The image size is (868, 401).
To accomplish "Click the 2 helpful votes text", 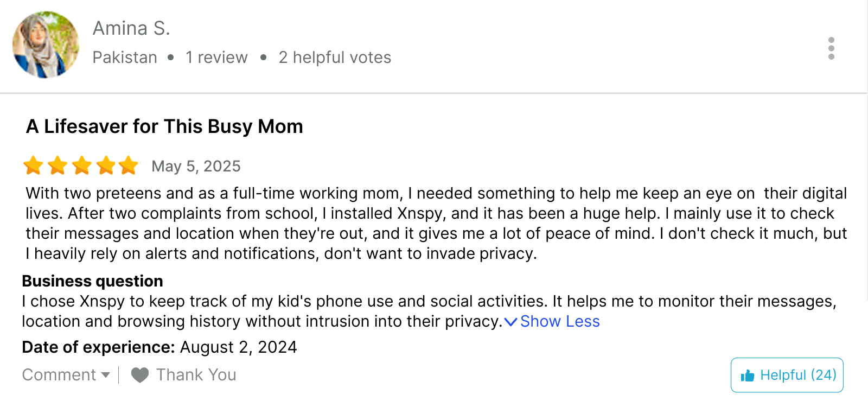I will 335,58.
